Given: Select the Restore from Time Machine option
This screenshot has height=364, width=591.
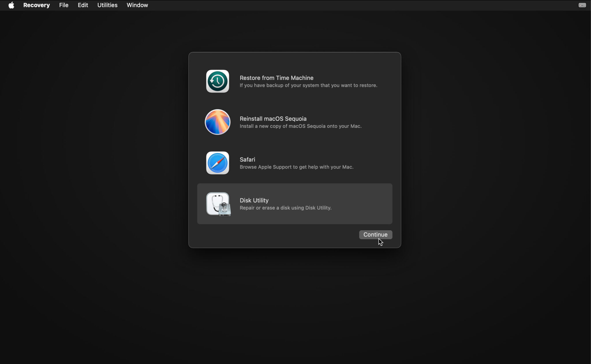Looking at the screenshot, I should pos(276,78).
